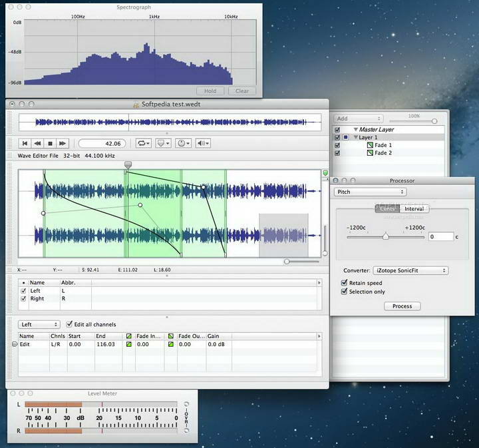Viewport: 479px width, 448px height.
Task: Toggle the Selection only checkbox
Action: [x=344, y=292]
